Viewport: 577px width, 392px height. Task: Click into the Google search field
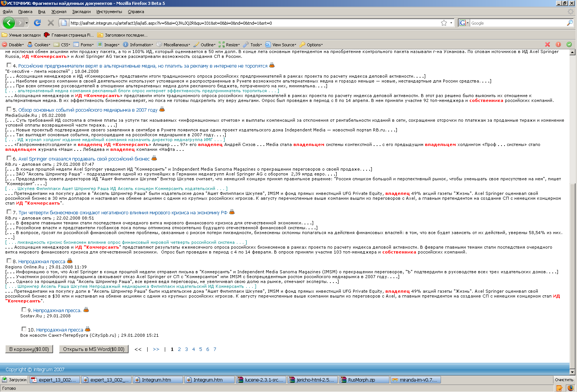(518, 23)
